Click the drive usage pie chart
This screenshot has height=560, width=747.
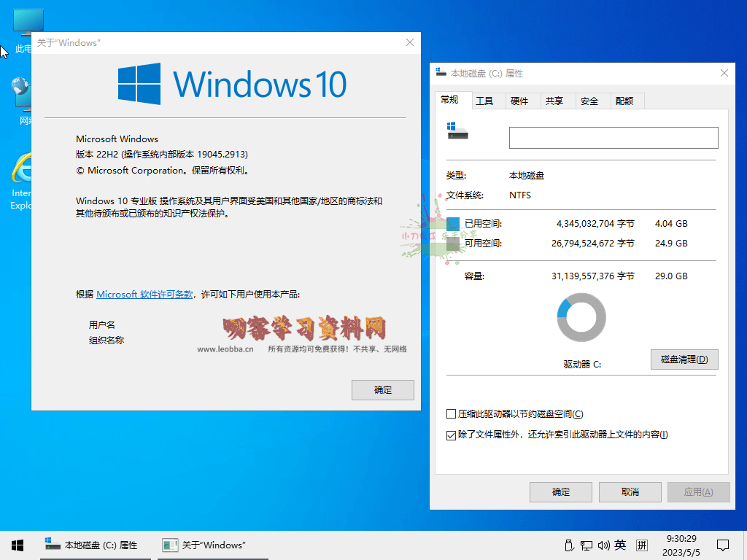click(x=581, y=316)
